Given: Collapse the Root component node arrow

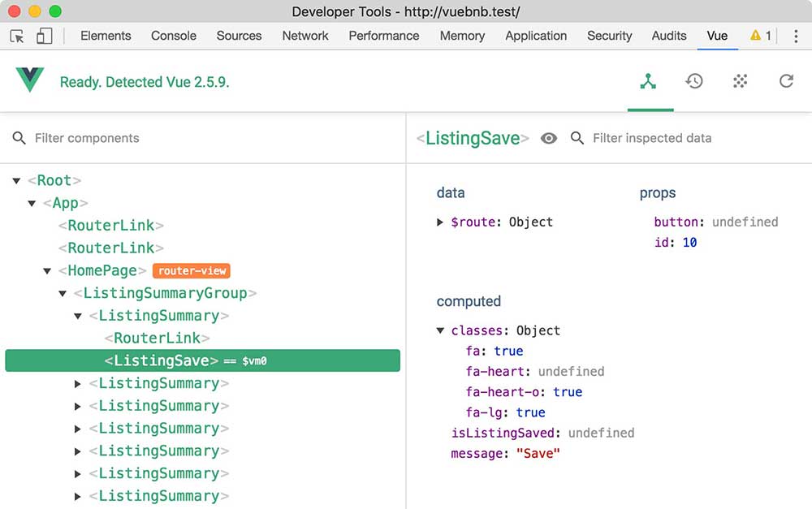Looking at the screenshot, I should point(16,181).
